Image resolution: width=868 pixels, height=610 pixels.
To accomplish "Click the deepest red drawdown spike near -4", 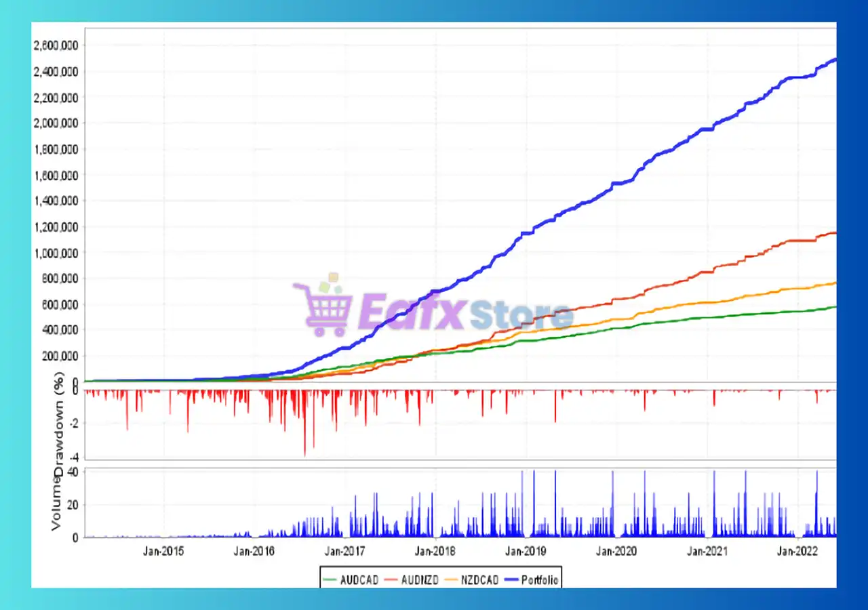I will tap(305, 453).
